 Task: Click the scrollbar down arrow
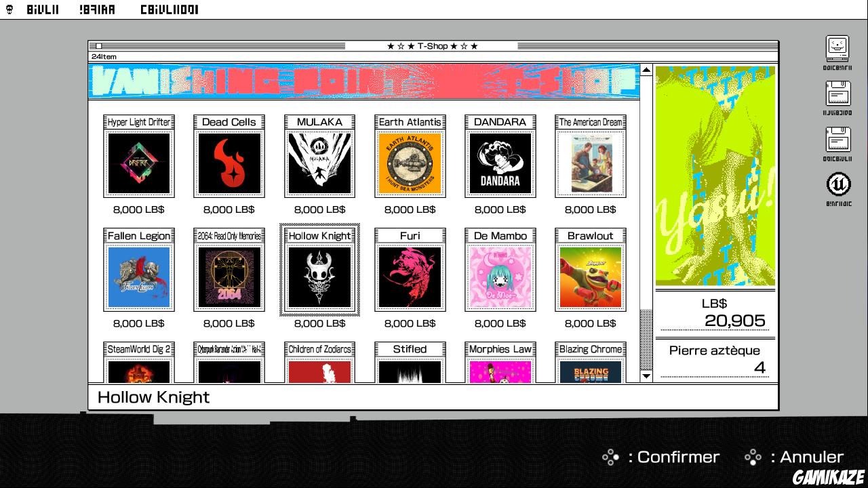point(646,375)
